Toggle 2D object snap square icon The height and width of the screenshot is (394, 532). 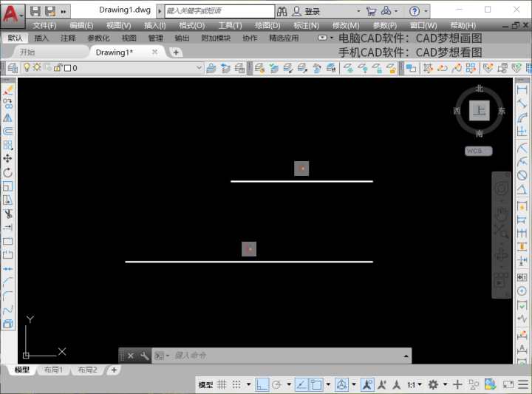tap(316, 384)
